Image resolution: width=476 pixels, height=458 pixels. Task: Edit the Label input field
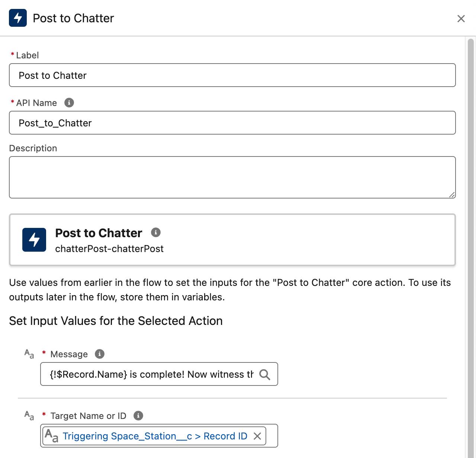[232, 75]
